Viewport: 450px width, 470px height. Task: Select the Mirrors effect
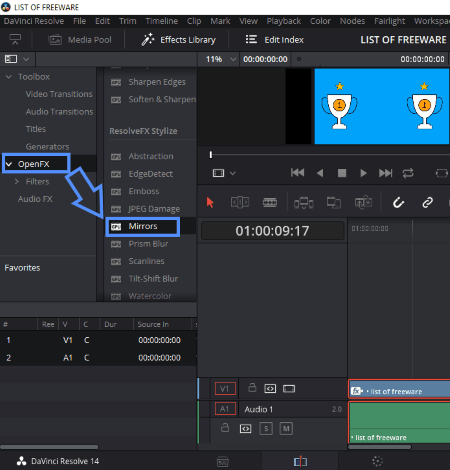click(143, 227)
